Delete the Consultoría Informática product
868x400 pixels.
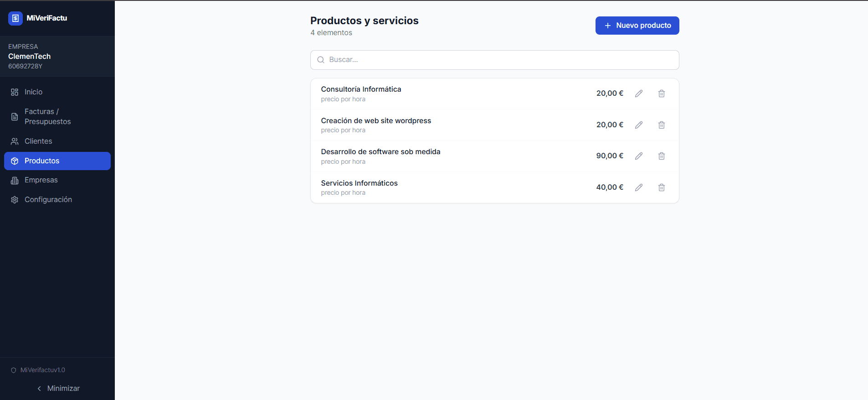point(662,94)
